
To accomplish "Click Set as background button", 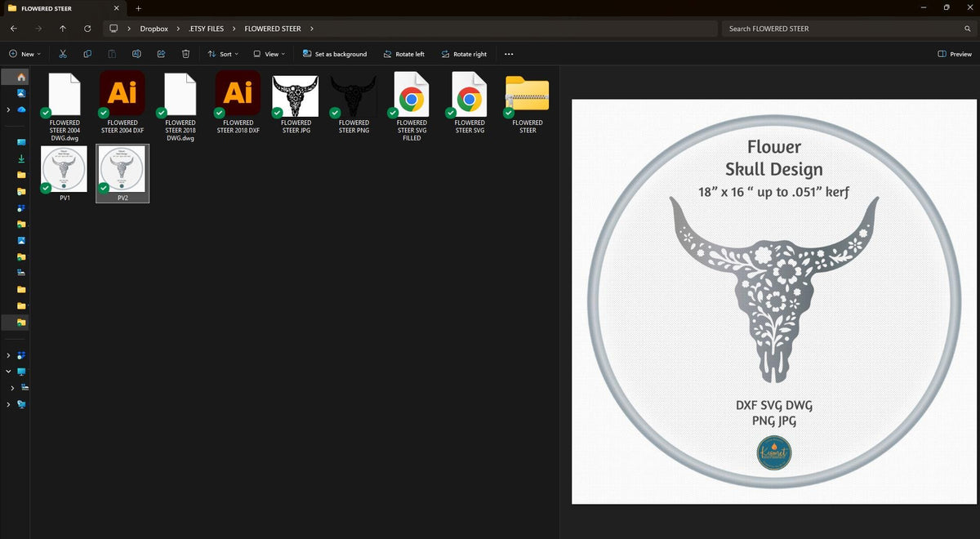I will point(335,54).
